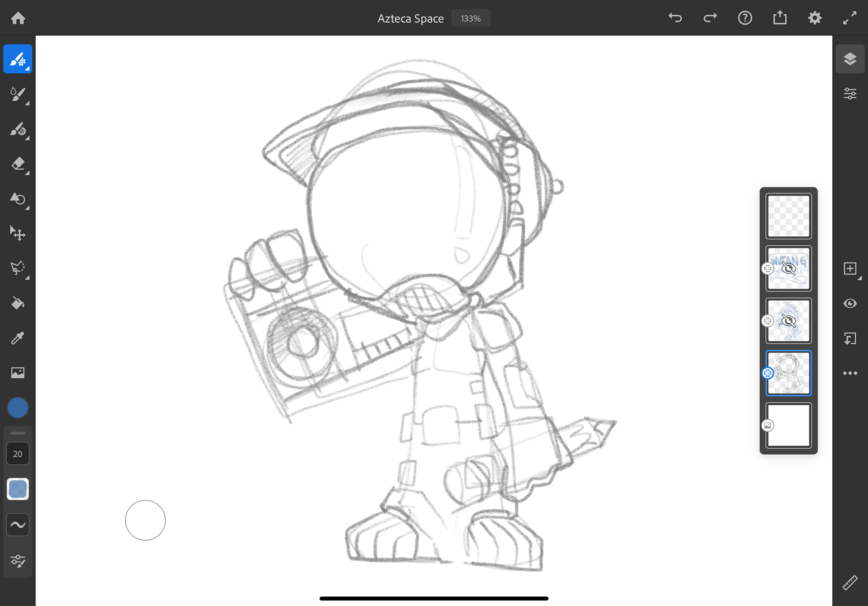This screenshot has width=868, height=606.
Task: Open the three-dots layer actions menu
Action: [x=850, y=373]
